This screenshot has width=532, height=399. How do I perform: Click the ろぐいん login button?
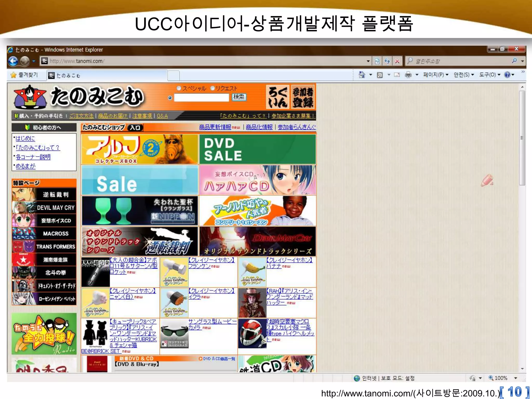(278, 97)
